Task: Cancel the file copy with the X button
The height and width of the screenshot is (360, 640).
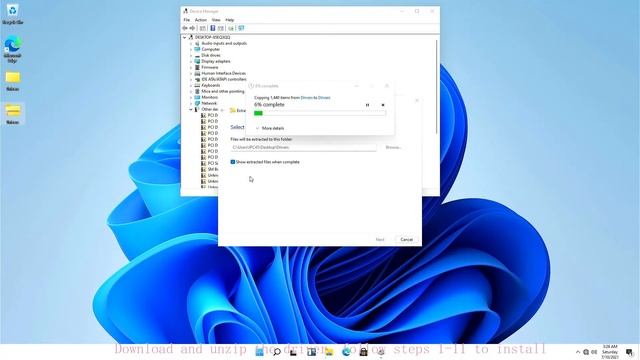Action: 383,105
